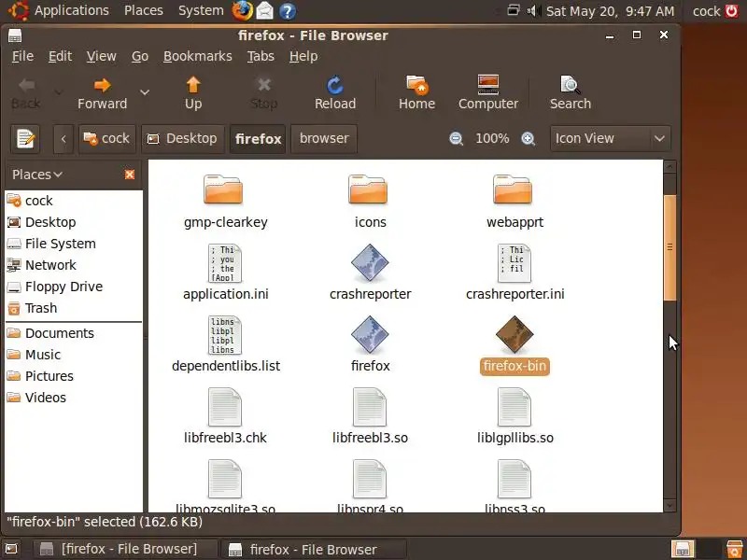The image size is (747, 560).
Task: Open the File menu
Action: (22, 56)
